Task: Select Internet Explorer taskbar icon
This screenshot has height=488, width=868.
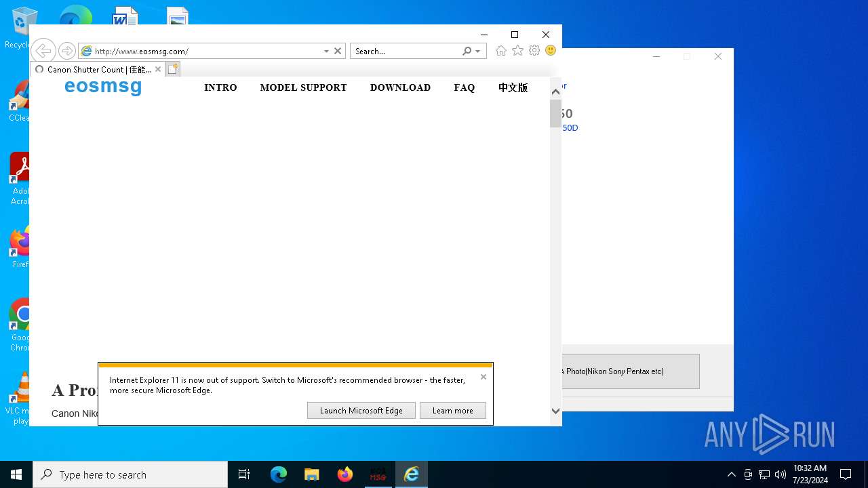Action: [x=412, y=474]
